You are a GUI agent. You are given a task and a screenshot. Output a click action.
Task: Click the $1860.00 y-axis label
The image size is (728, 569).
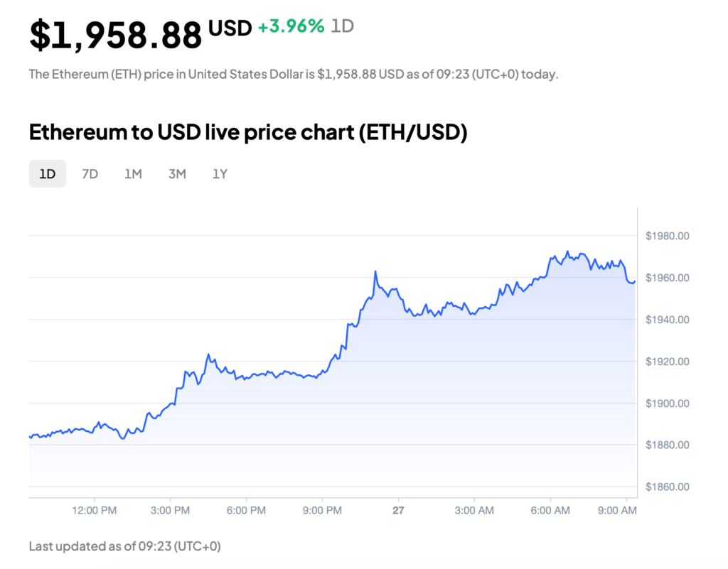click(667, 487)
